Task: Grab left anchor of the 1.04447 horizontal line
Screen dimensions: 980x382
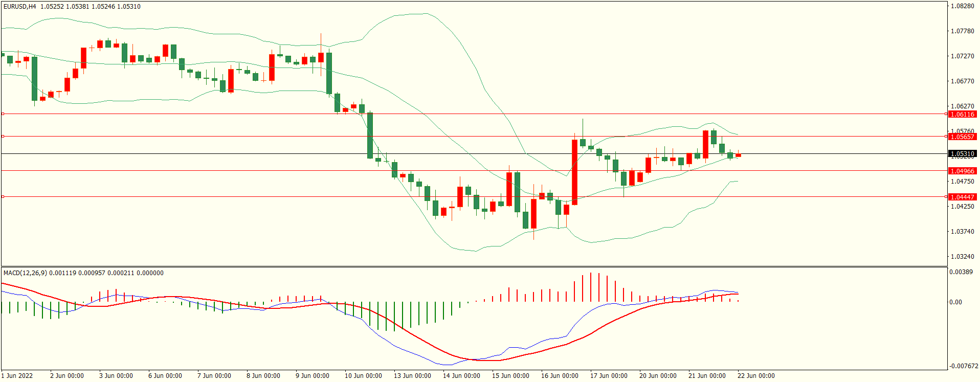Action: point(3,197)
